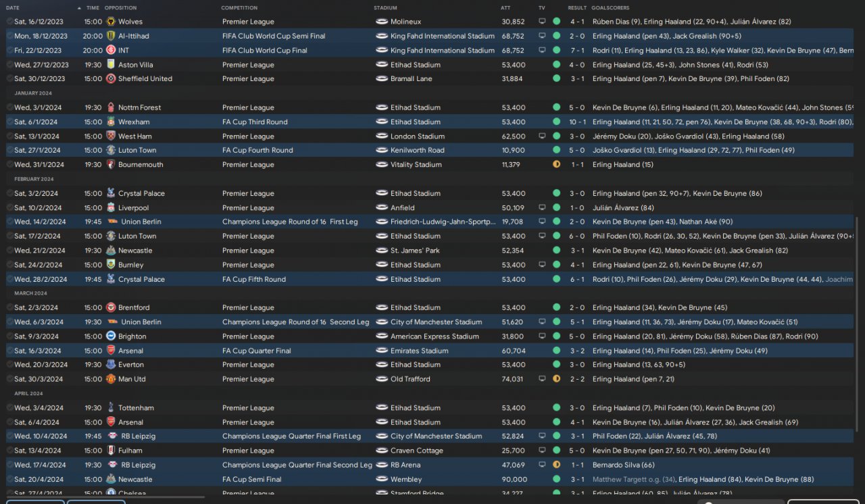The width and height of the screenshot is (865, 504).
Task: Click the Man Utd club badge
Action: (x=111, y=379)
